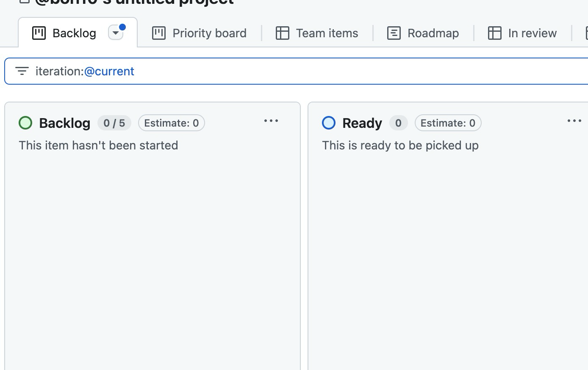Open the Backlog column three-dot menu
Screen dimensions: 588x370
[x=271, y=121]
